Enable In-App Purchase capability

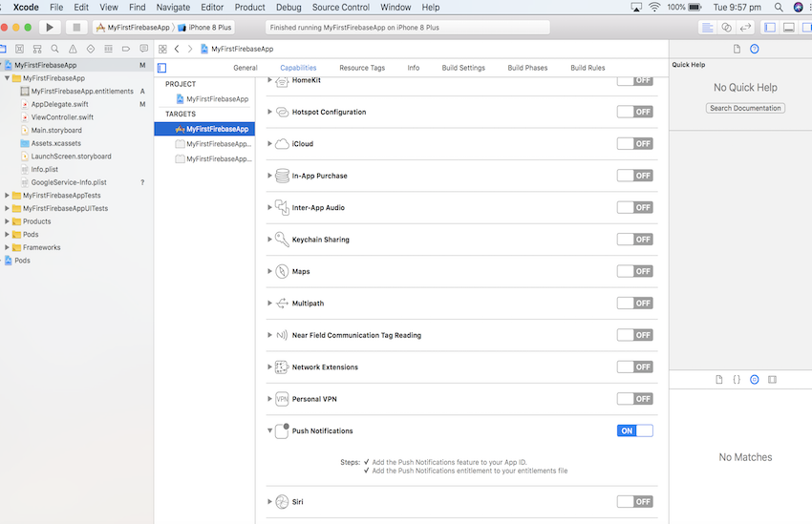point(635,176)
